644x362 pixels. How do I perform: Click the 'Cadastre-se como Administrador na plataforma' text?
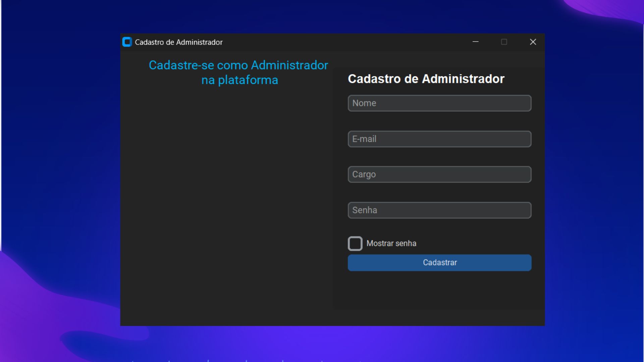tap(238, 72)
